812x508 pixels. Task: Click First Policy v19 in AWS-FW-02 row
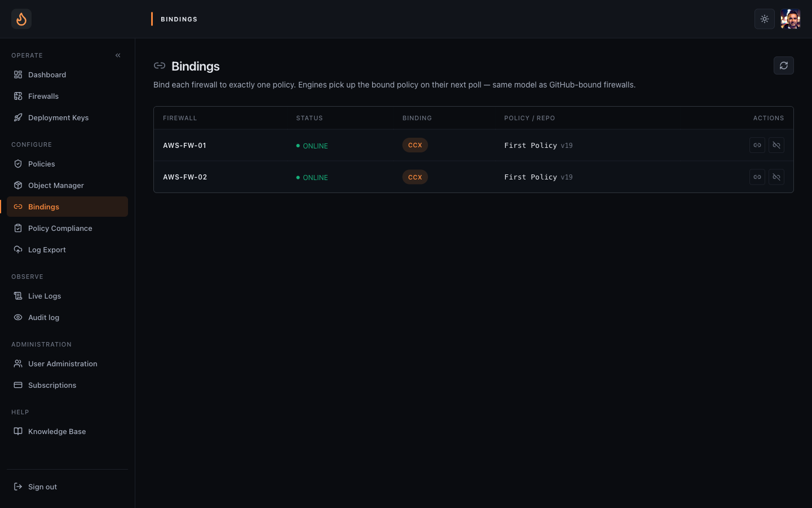(x=538, y=177)
